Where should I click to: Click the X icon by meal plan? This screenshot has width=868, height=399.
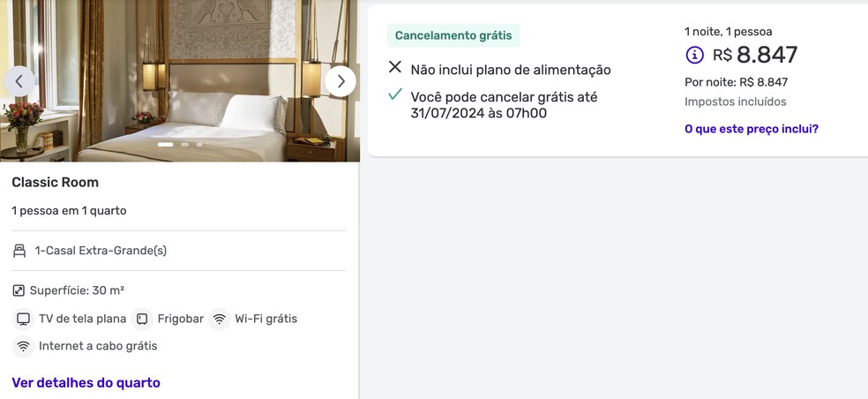[394, 68]
